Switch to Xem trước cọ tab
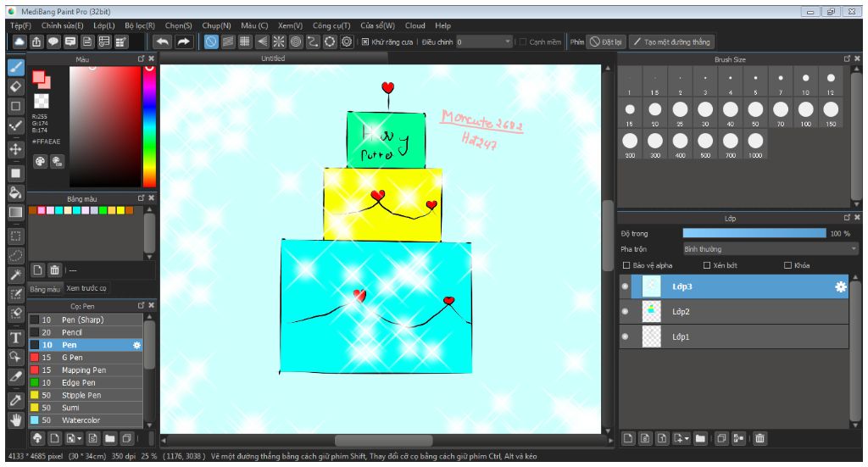This screenshot has width=868, height=467. click(86, 288)
